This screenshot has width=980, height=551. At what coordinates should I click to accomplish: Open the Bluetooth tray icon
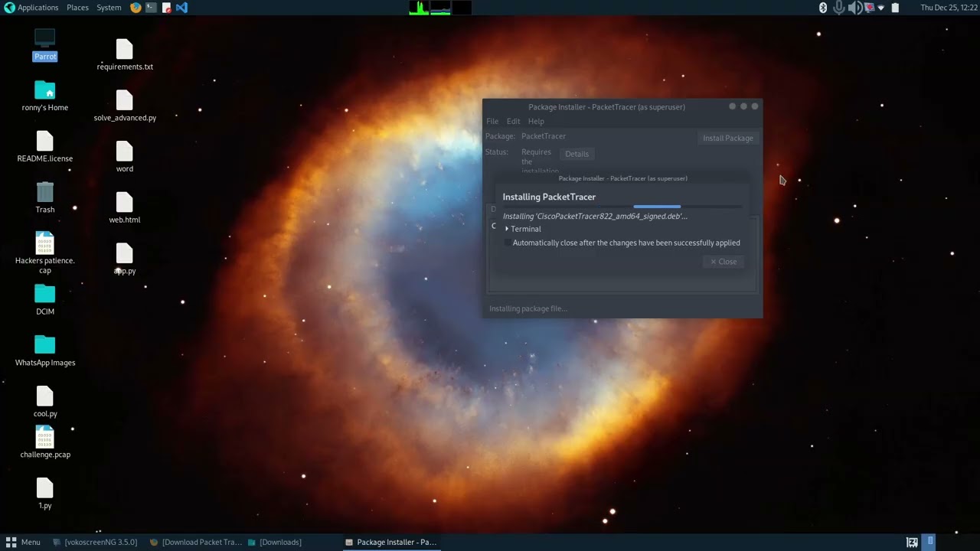coord(824,8)
